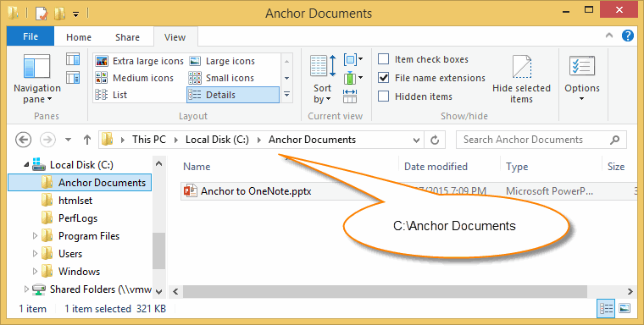
Task: Click the navigation tree scroll up arrow
Action: pos(159,163)
